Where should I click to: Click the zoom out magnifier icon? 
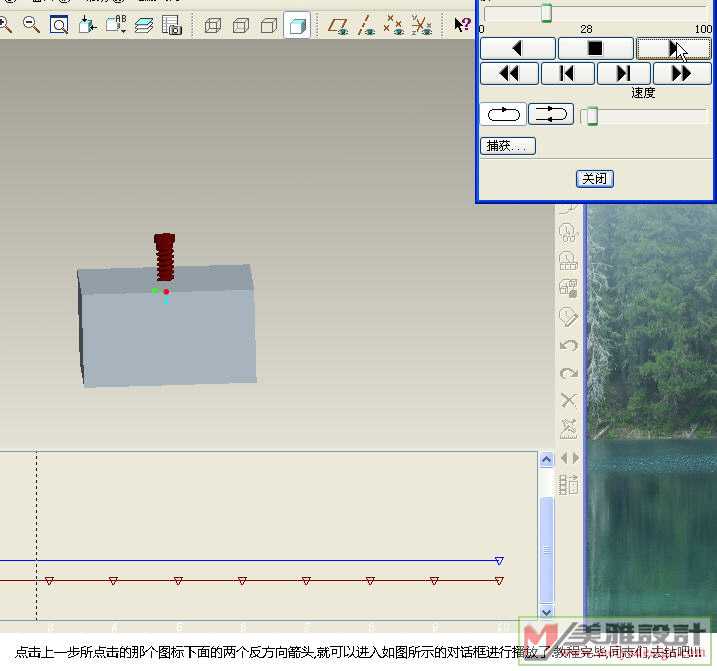(31, 25)
